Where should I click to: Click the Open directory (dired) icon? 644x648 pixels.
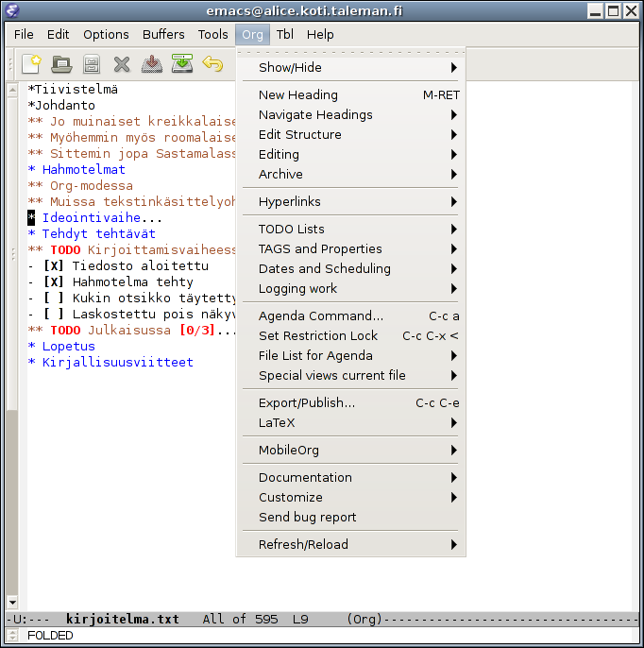click(92, 64)
